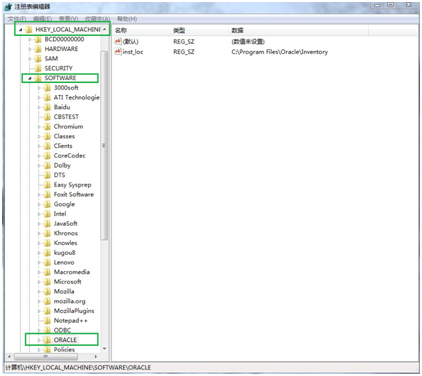Click the ATI Technologies folder icon
Viewport: 422px width, 376px height.
point(47,97)
